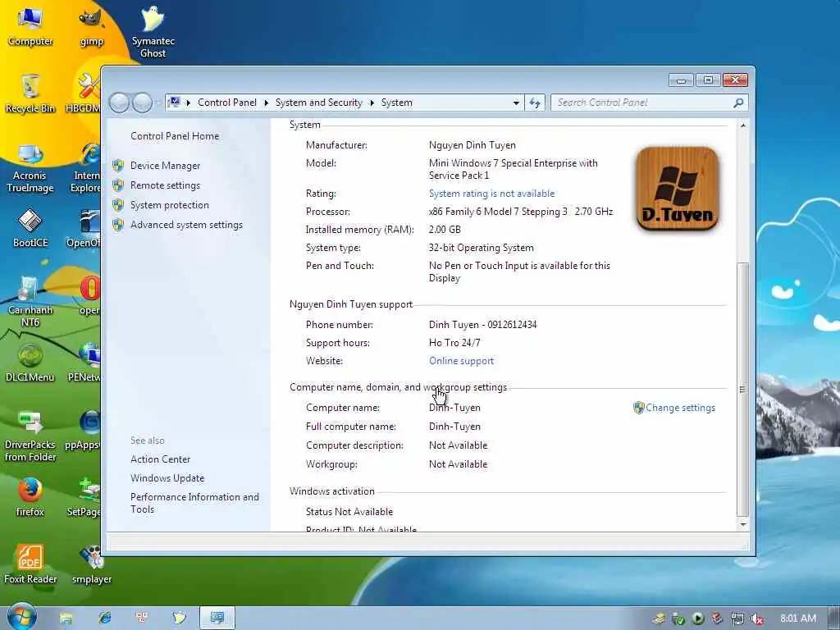840x630 pixels.
Task: Click the shield icon beside System protection
Action: [118, 205]
